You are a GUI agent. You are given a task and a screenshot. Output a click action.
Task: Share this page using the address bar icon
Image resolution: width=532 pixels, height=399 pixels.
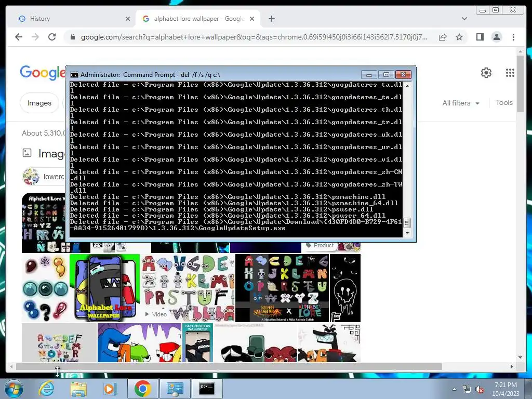(x=443, y=37)
